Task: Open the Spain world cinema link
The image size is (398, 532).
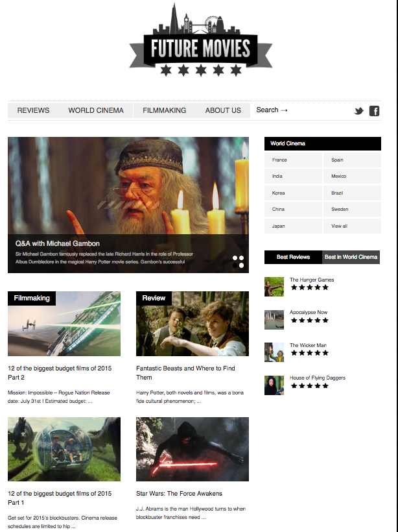Action: [x=352, y=160]
